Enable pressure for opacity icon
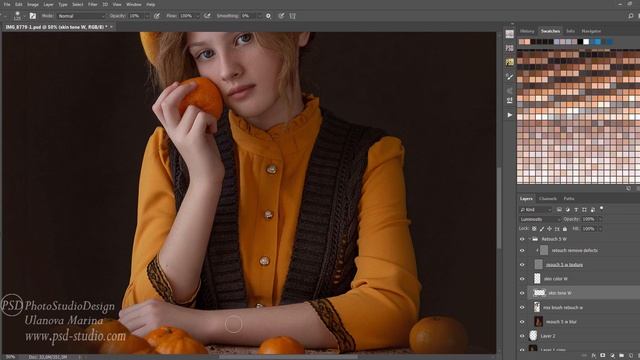The width and height of the screenshot is (640, 360). [x=157, y=16]
